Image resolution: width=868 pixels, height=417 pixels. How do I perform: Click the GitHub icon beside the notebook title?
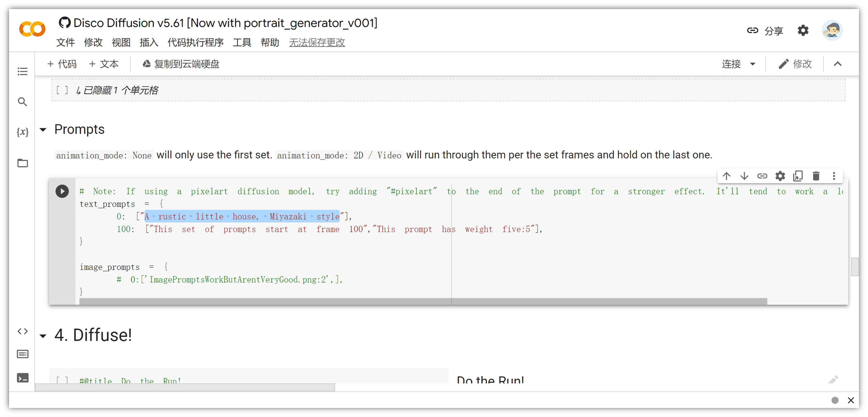(x=64, y=23)
